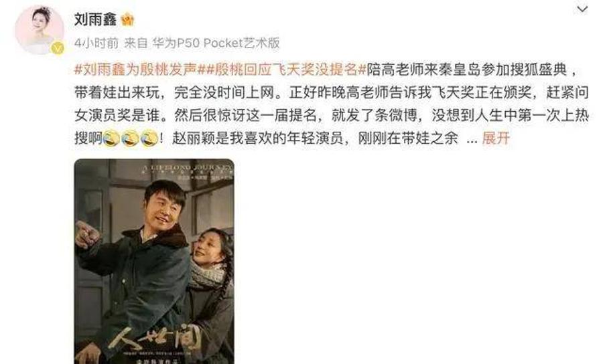The width and height of the screenshot is (603, 364).
Task: Click the crown membership badge beside username
Action: 128,19
